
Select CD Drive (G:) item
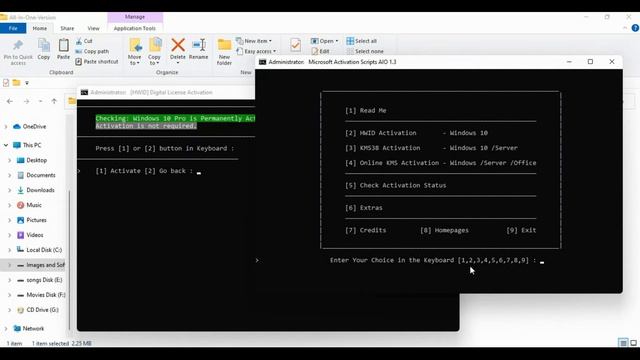[42, 310]
